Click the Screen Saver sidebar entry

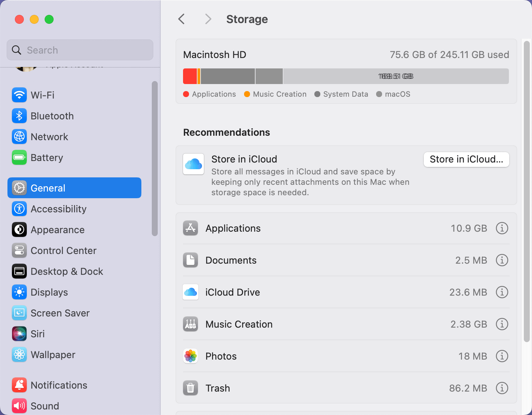(60, 313)
